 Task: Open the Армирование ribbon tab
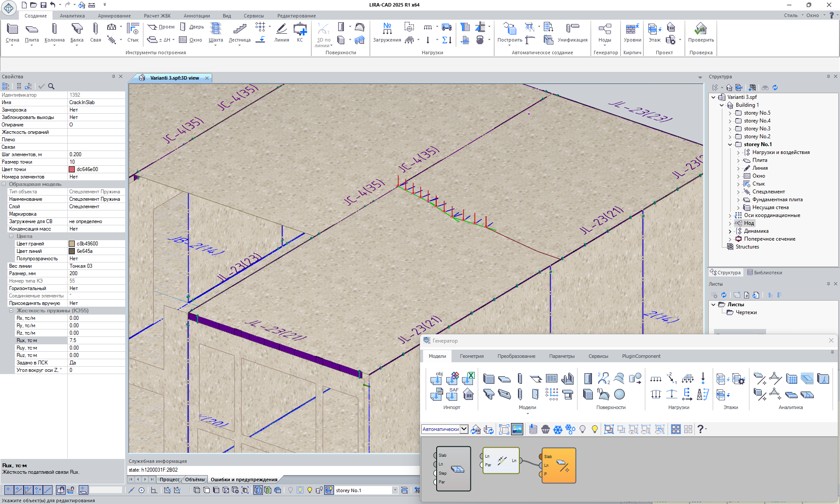pos(114,16)
